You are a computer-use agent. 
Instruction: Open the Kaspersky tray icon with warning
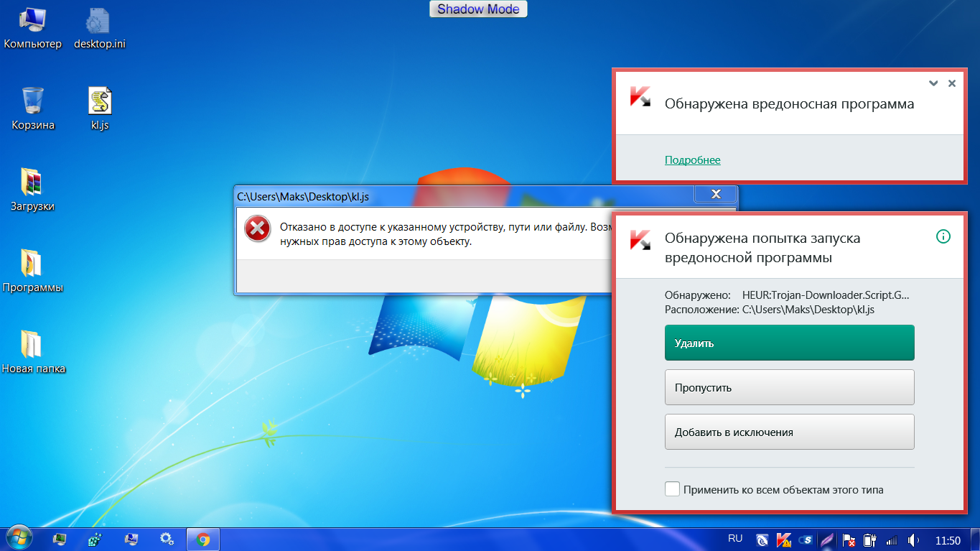point(785,540)
